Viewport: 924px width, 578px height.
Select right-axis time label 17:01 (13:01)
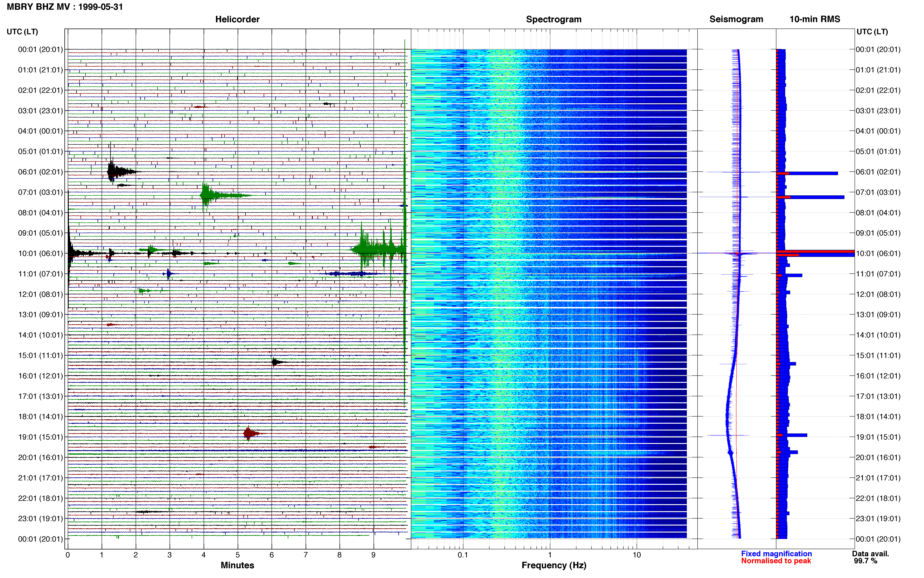coord(878,396)
